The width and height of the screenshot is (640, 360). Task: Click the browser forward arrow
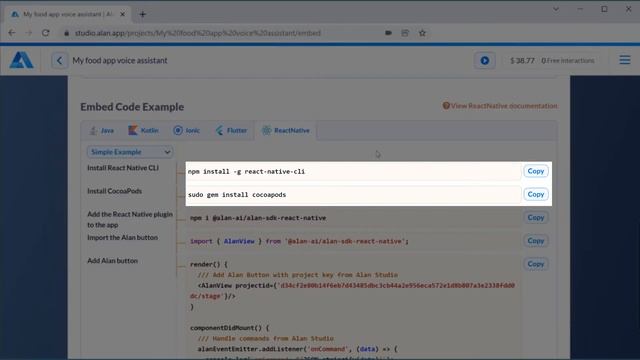tap(29, 33)
